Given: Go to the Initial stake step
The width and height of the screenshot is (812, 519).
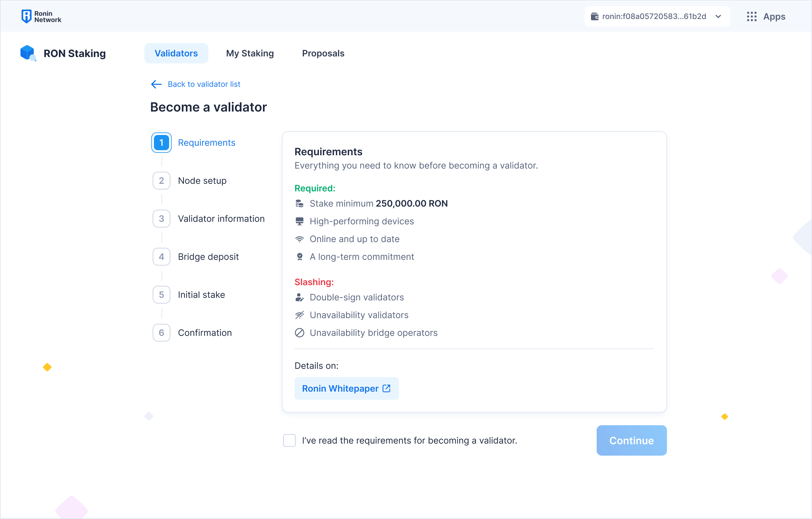Looking at the screenshot, I should point(201,295).
